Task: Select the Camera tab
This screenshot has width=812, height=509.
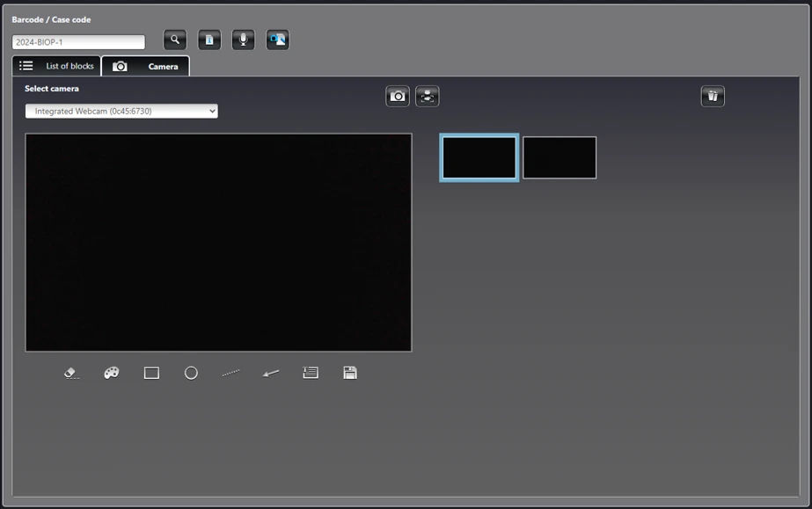Action: [145, 66]
